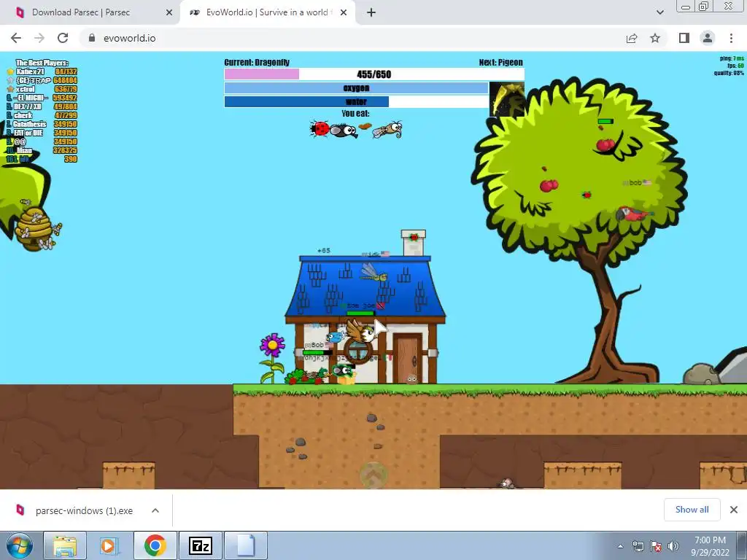Image resolution: width=747 pixels, height=560 pixels.
Task: Open a new browser tab
Action: pyautogui.click(x=371, y=12)
